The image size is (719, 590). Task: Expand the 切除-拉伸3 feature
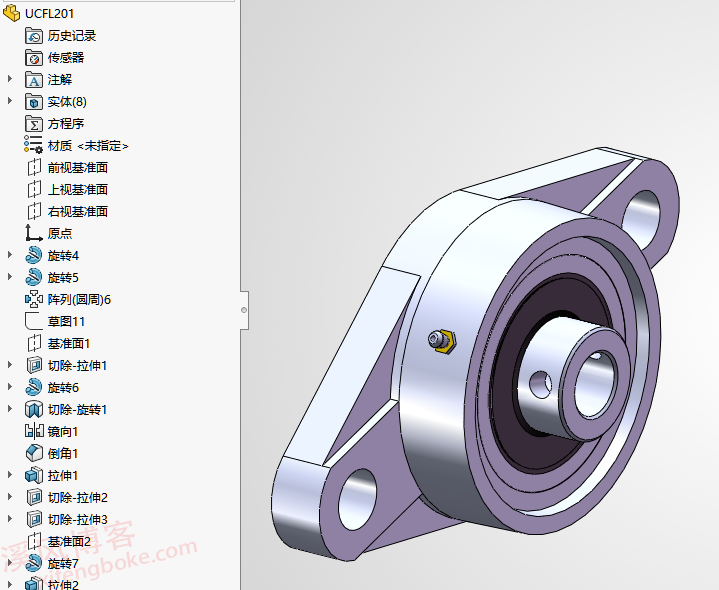[10, 519]
